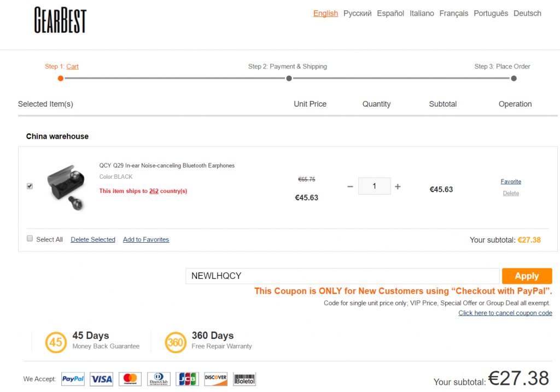Click the VISA card icon
This screenshot has width=560, height=392.
pos(101,379)
